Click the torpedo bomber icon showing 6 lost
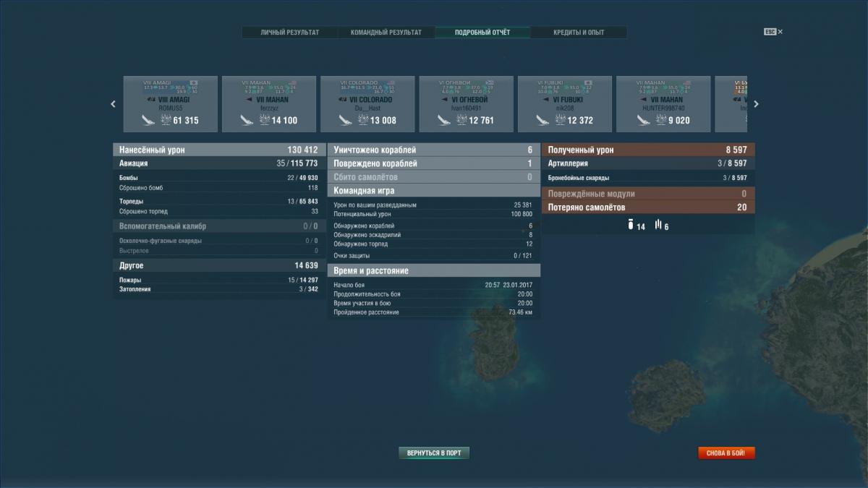 tap(658, 226)
